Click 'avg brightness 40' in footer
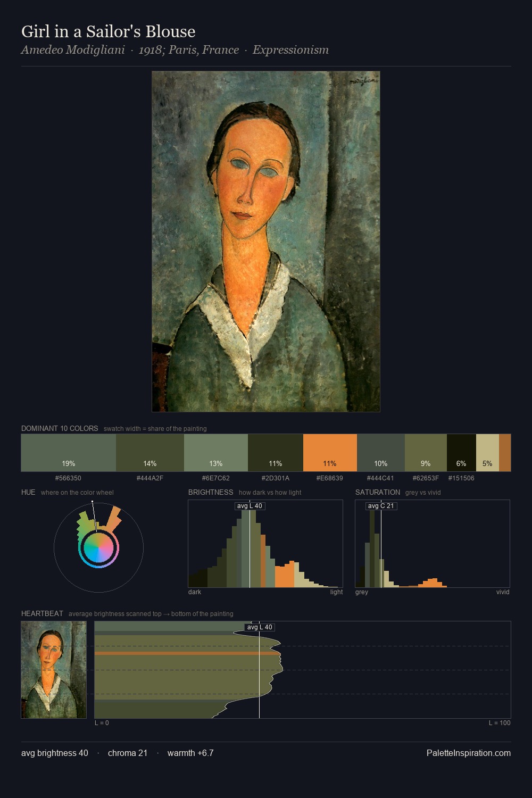532x798 pixels. tap(55, 753)
